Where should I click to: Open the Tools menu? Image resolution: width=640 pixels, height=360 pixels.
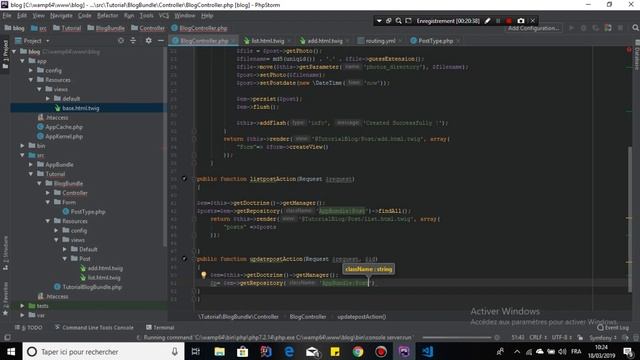[x=147, y=16]
